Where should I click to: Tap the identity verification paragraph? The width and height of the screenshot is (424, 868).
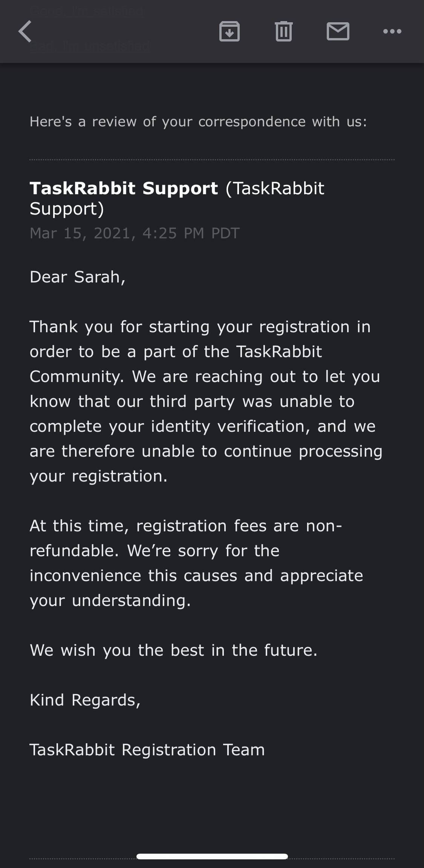[206, 402]
